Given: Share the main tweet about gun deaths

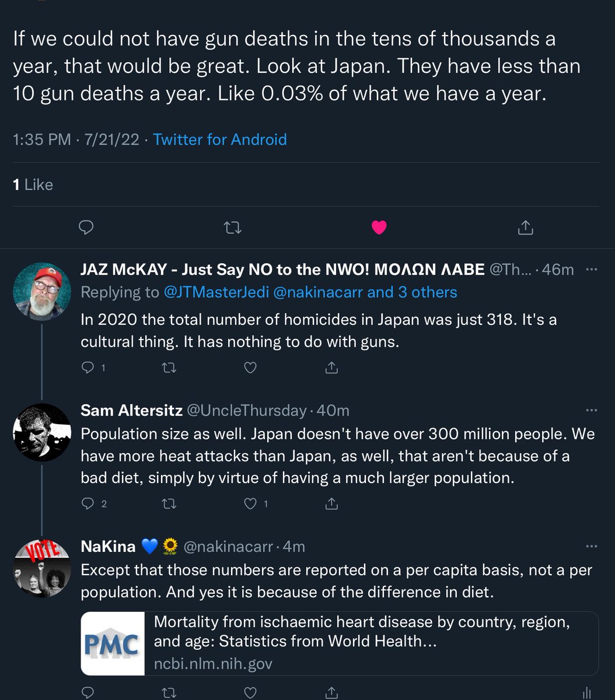Looking at the screenshot, I should pyautogui.click(x=526, y=228).
